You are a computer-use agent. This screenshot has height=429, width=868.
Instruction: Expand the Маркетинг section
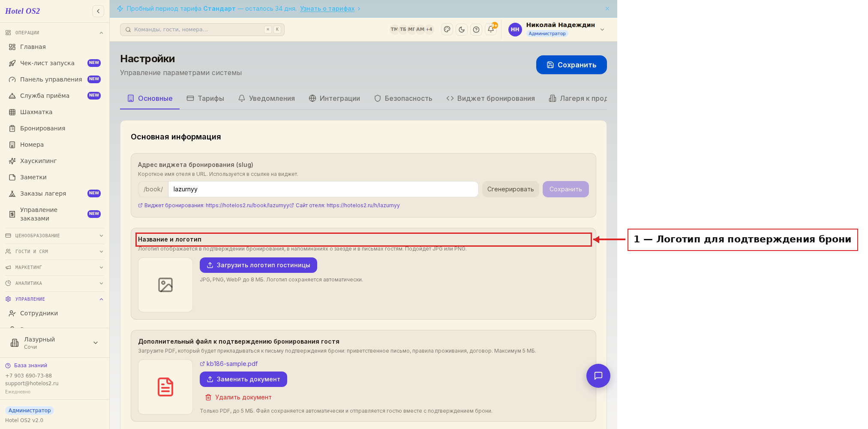pyautogui.click(x=54, y=267)
